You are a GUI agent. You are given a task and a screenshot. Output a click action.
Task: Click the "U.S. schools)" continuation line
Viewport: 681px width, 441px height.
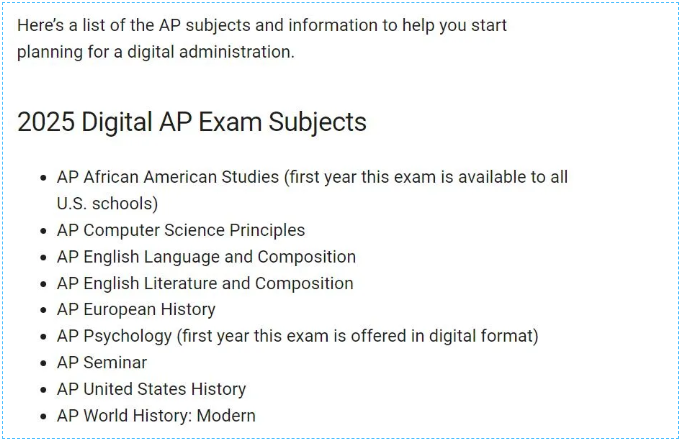[107, 203]
